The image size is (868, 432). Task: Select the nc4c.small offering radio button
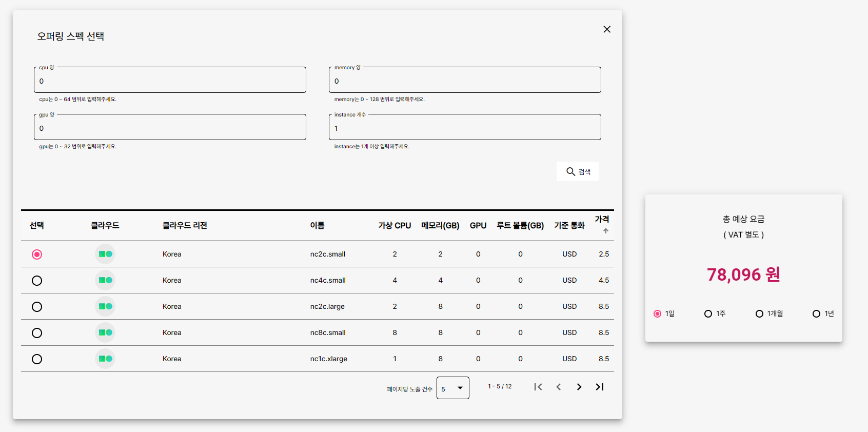37,281
